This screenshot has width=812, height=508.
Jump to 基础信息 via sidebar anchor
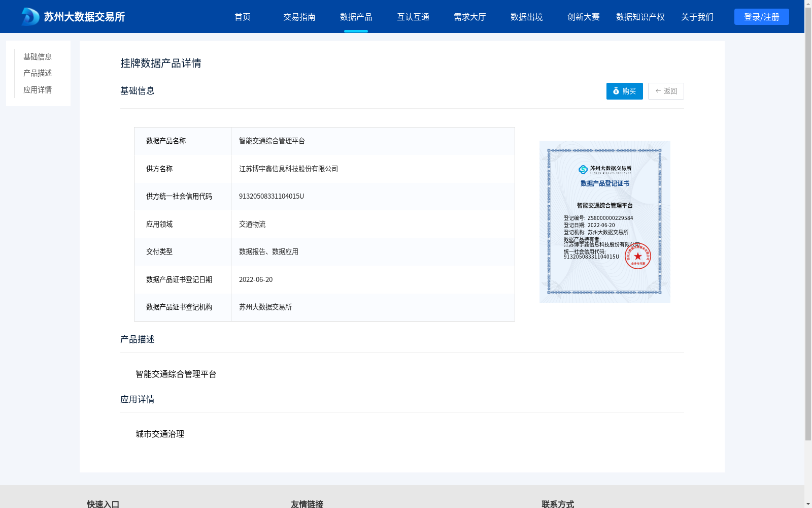point(38,56)
